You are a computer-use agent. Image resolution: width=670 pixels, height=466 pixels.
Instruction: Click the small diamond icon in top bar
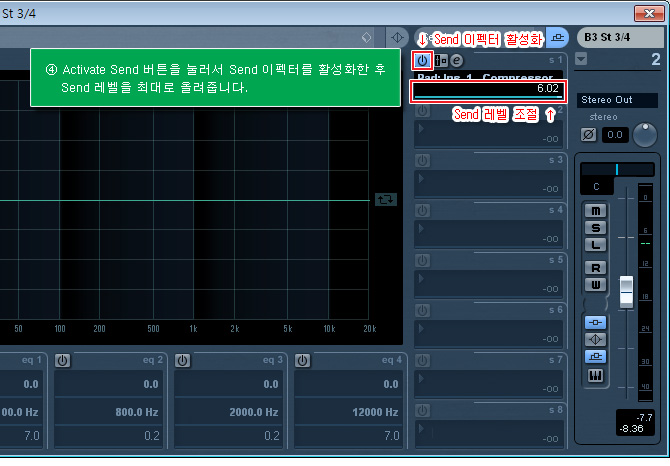(367, 38)
